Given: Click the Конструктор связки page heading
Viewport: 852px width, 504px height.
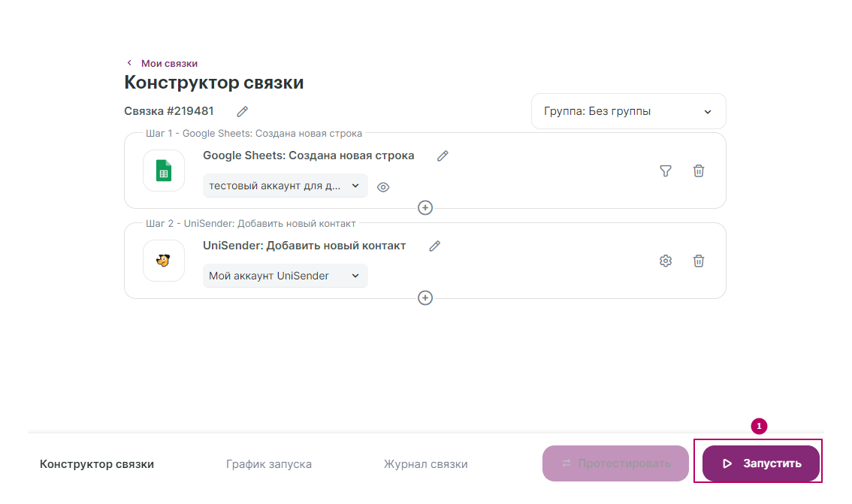Looking at the screenshot, I should coord(214,83).
